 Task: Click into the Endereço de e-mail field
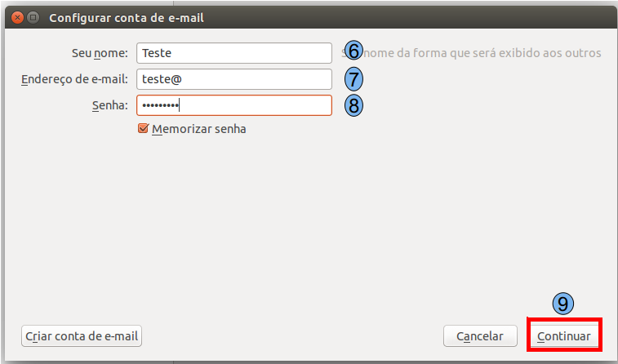234,79
